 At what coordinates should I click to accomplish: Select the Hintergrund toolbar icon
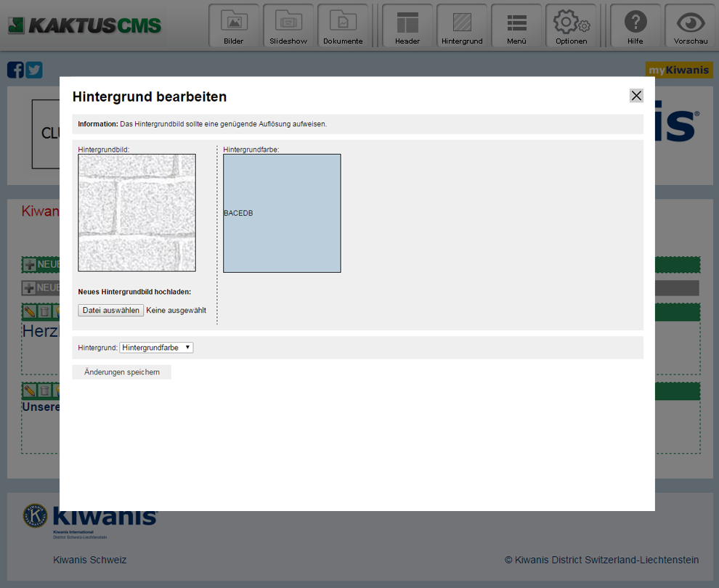click(462, 26)
